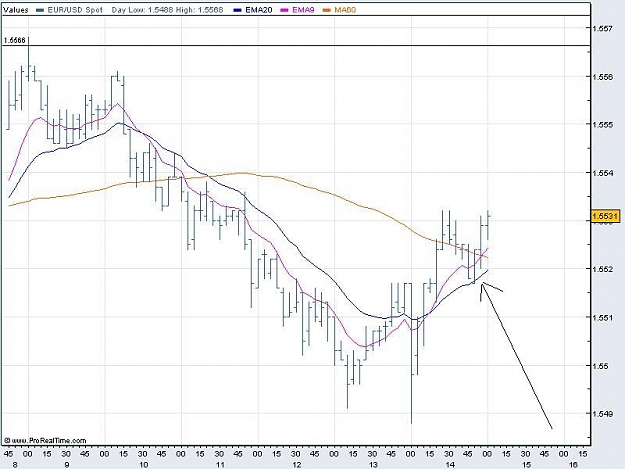The image size is (625, 469).
Task: Click hour 16 on the time axis
Action: [x=573, y=465]
